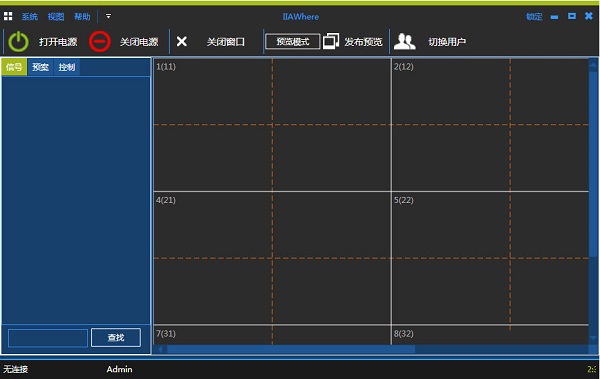Screen dimensions: 600x379
Task: Select screen cell 7(31)
Action: tap(272, 335)
